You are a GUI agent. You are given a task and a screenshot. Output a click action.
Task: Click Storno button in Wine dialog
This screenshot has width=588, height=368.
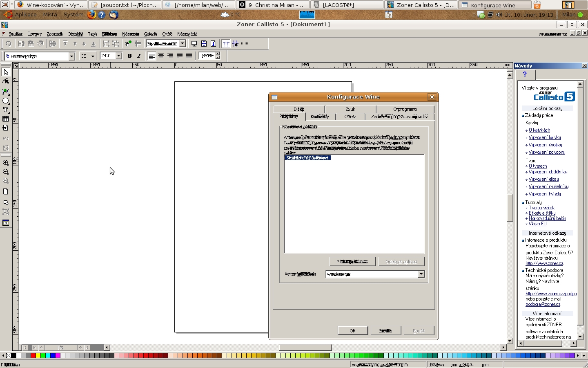(x=385, y=330)
